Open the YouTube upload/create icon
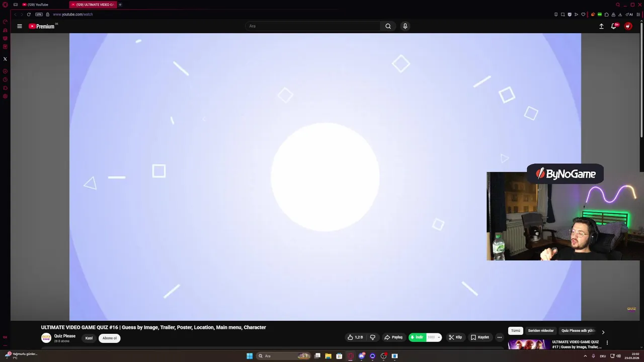 tap(601, 26)
